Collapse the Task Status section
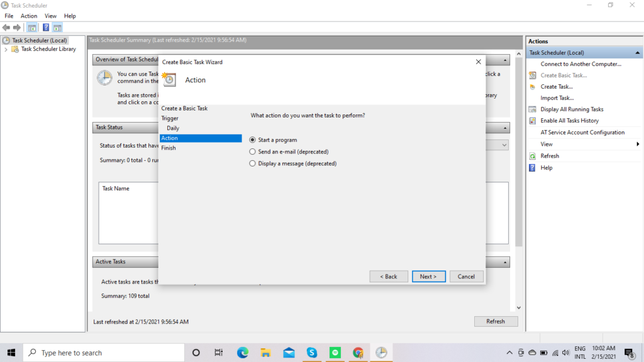The width and height of the screenshot is (644, 362). pyautogui.click(x=505, y=128)
